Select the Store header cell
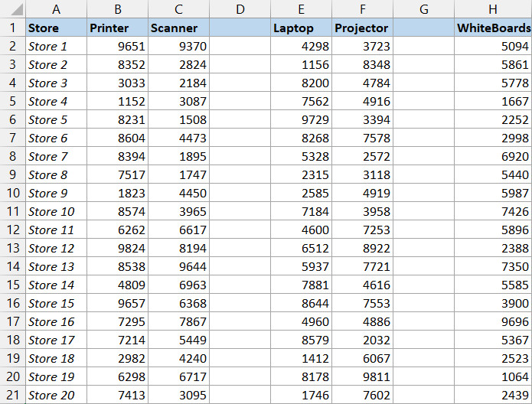532x404 pixels. (56, 28)
